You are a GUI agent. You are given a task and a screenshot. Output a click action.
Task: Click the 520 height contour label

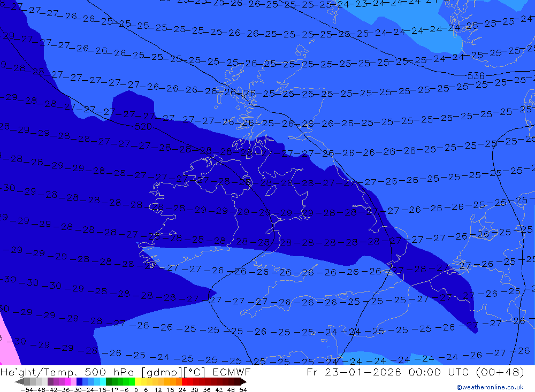pyautogui.click(x=143, y=127)
